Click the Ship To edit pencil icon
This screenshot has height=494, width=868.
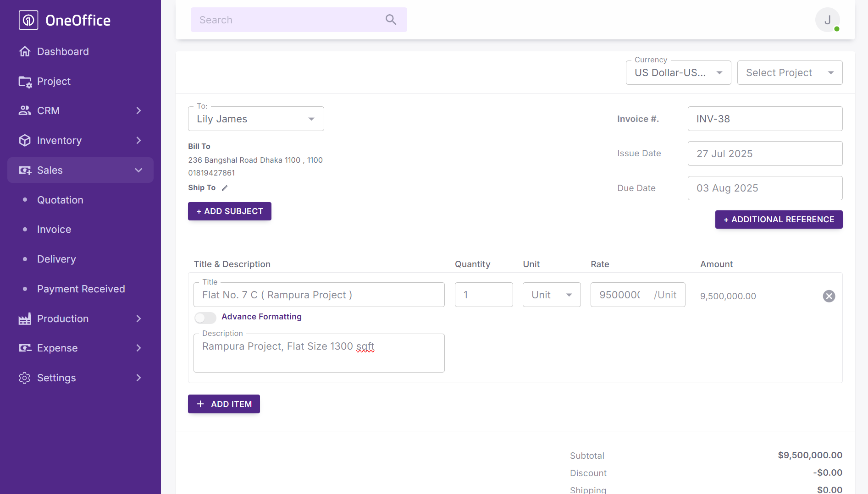coord(225,188)
